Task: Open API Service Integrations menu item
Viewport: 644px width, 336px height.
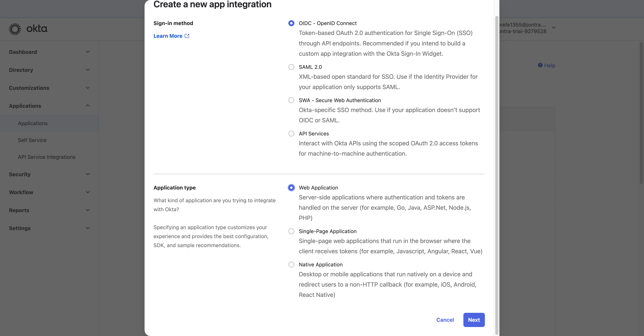Action: click(x=47, y=157)
